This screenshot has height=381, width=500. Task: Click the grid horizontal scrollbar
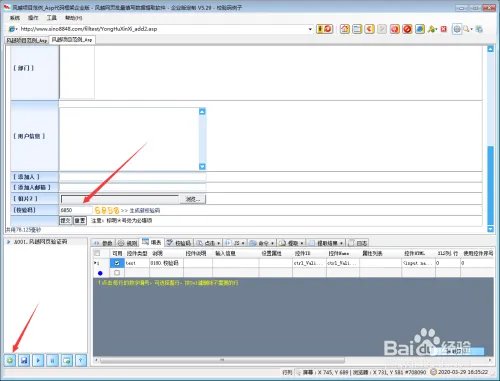point(222,360)
